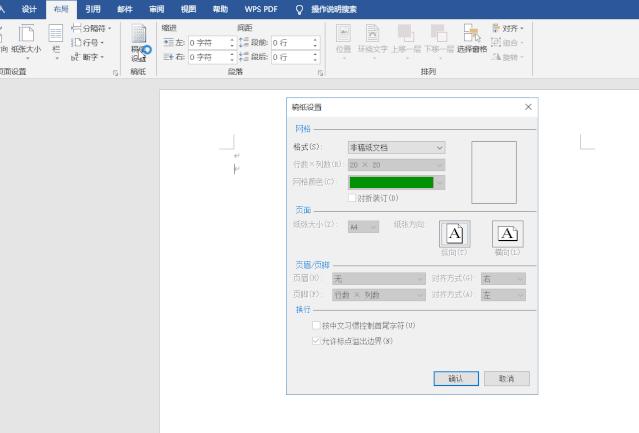Open the 断字 hyphenation dropdown
The height and width of the screenshot is (433, 639).
tap(87, 57)
